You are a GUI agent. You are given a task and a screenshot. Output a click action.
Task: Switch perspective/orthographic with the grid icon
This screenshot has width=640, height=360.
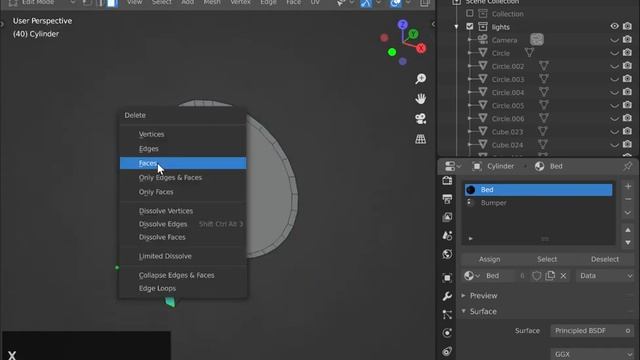pos(420,139)
